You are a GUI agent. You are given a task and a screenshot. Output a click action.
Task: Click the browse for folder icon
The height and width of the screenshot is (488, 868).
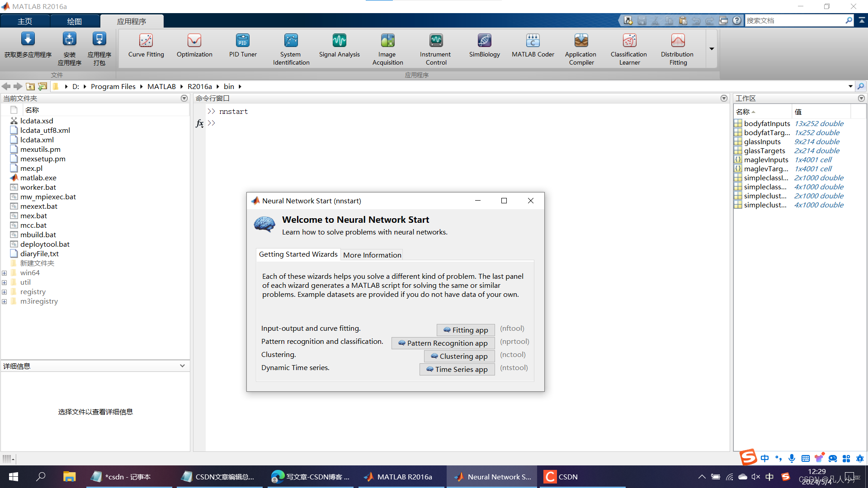42,86
